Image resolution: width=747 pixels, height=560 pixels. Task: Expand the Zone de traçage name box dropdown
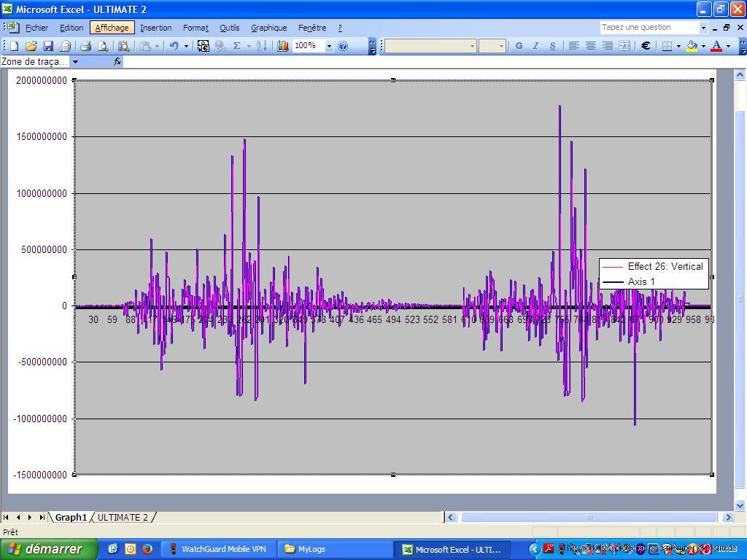click(75, 62)
